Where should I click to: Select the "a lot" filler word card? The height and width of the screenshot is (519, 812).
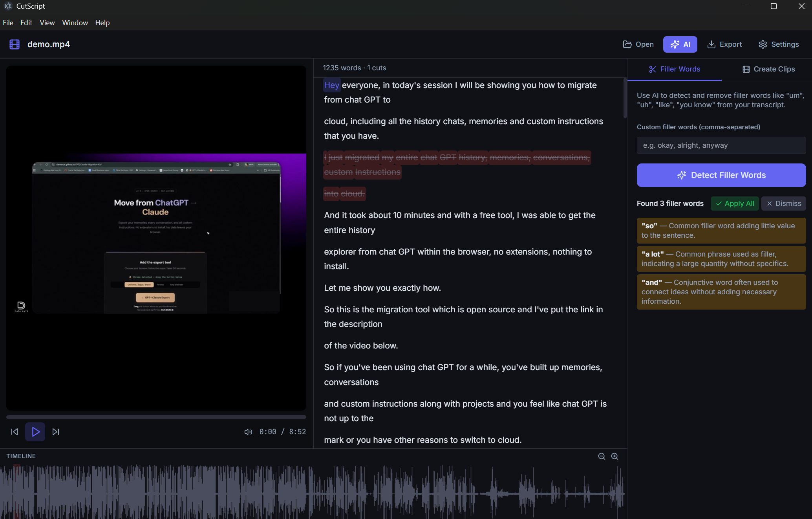721,259
